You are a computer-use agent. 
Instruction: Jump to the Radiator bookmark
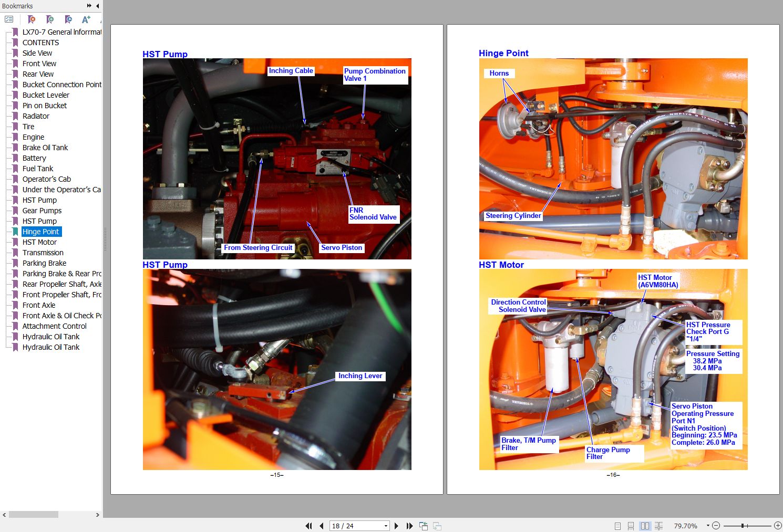tap(36, 116)
